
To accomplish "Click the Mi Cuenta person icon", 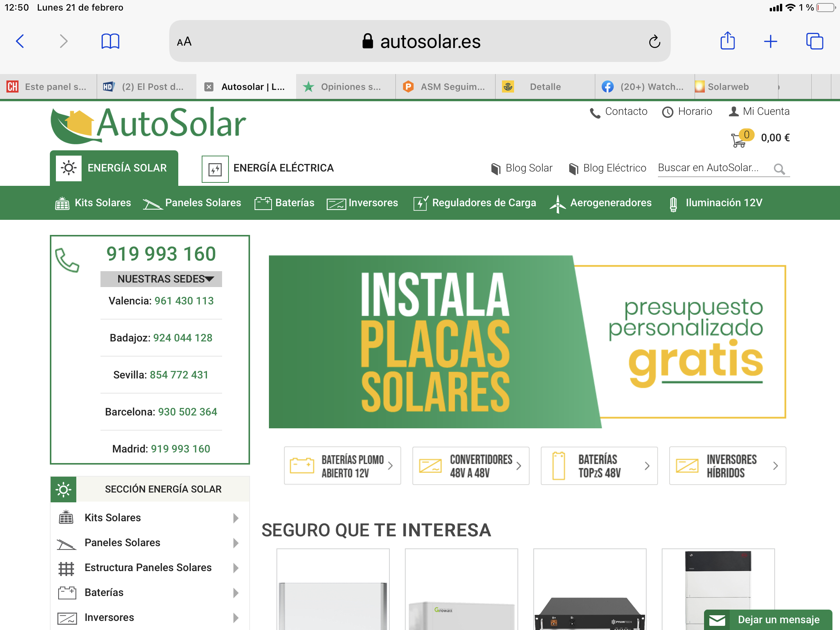I will pos(733,111).
